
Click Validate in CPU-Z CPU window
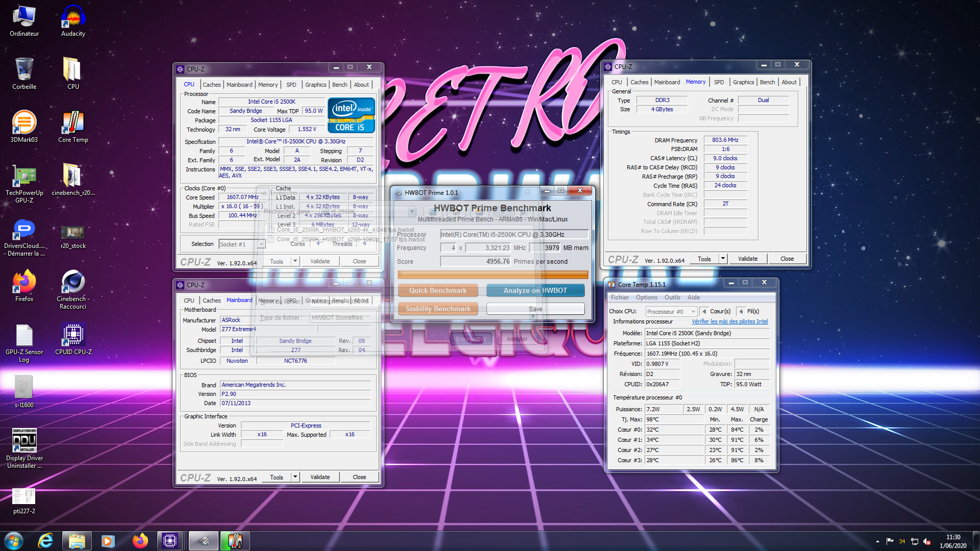320,261
